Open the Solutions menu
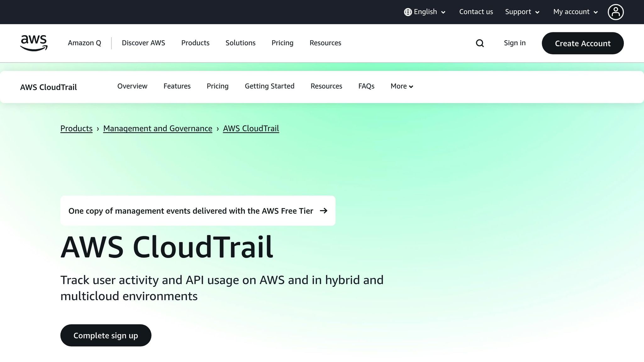This screenshot has width=644, height=362. [x=241, y=43]
